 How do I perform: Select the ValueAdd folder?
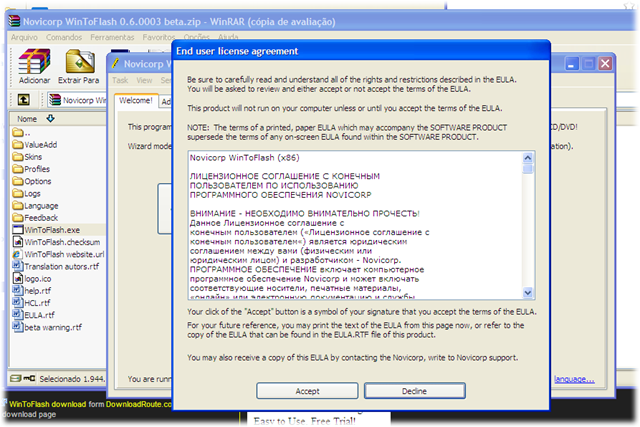(x=35, y=145)
